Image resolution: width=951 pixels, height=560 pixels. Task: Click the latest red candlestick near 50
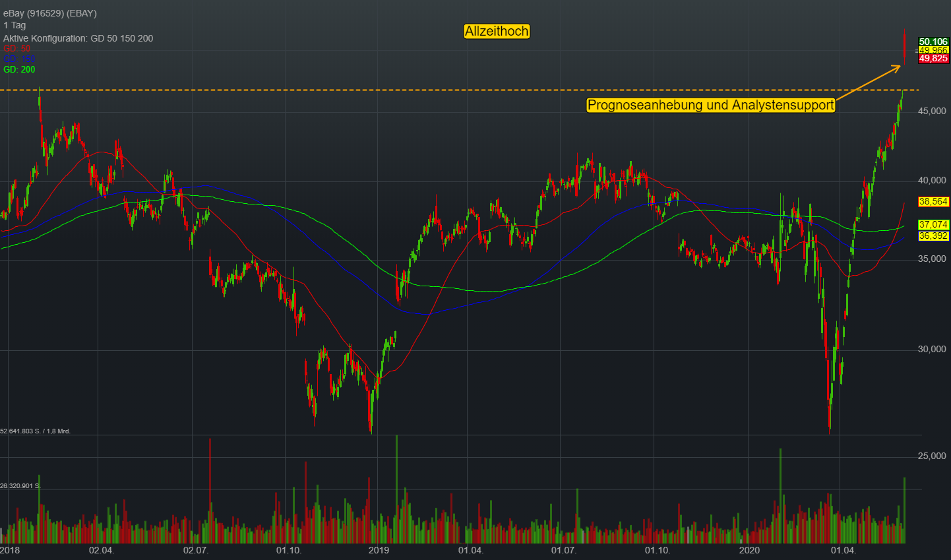pos(904,46)
